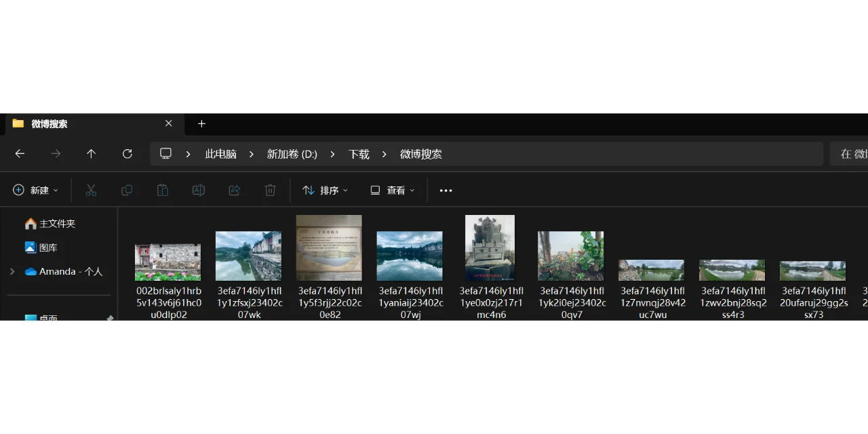Open Amanda - 个人 OneDrive in sidebar
868x434 pixels.
click(64, 271)
